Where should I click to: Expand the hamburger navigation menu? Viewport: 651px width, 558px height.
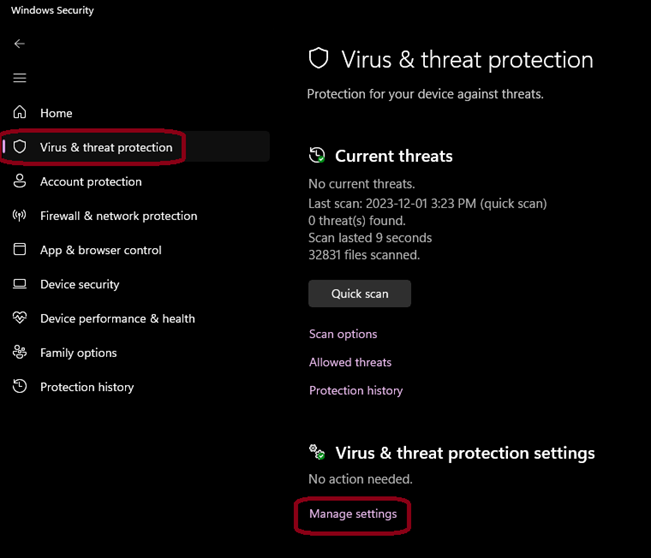19,78
